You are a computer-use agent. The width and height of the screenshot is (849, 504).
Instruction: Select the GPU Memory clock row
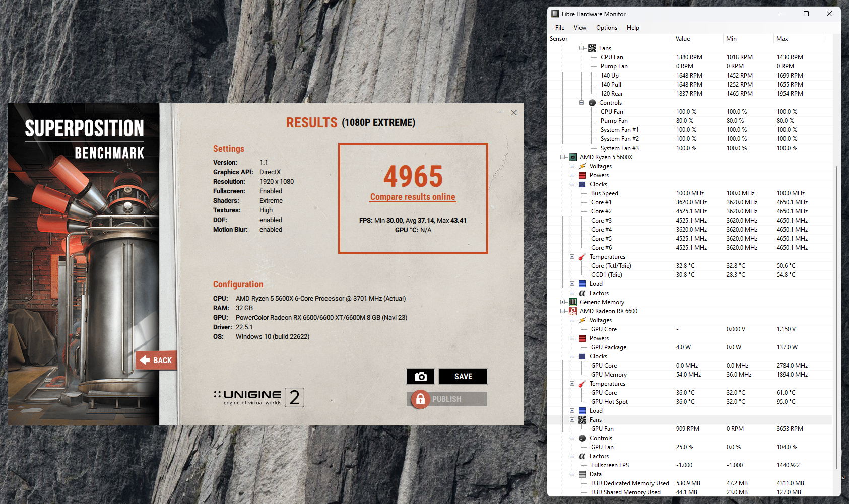coord(690,375)
